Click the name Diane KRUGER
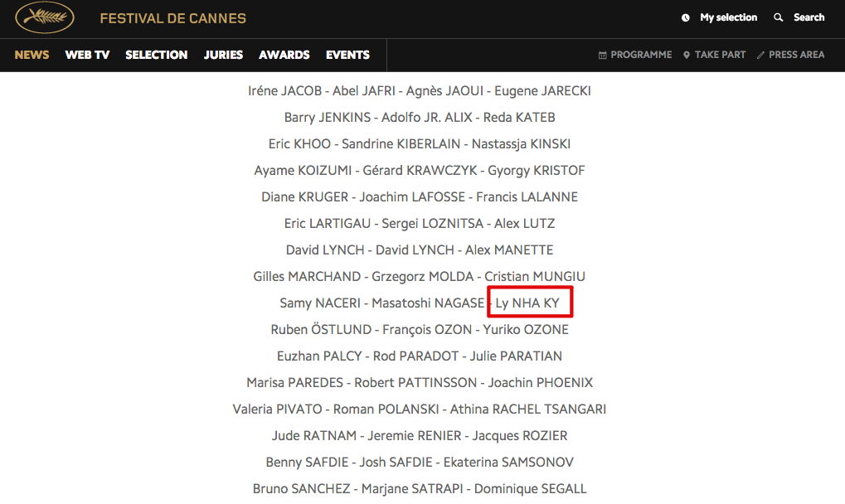Screen dimensions: 845x504 point(305,197)
